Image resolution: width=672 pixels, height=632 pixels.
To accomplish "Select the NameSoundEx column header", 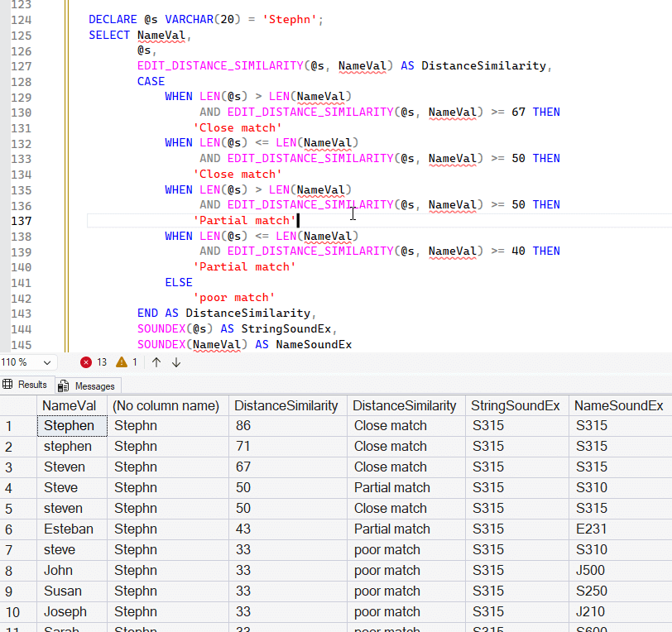I will [x=618, y=405].
